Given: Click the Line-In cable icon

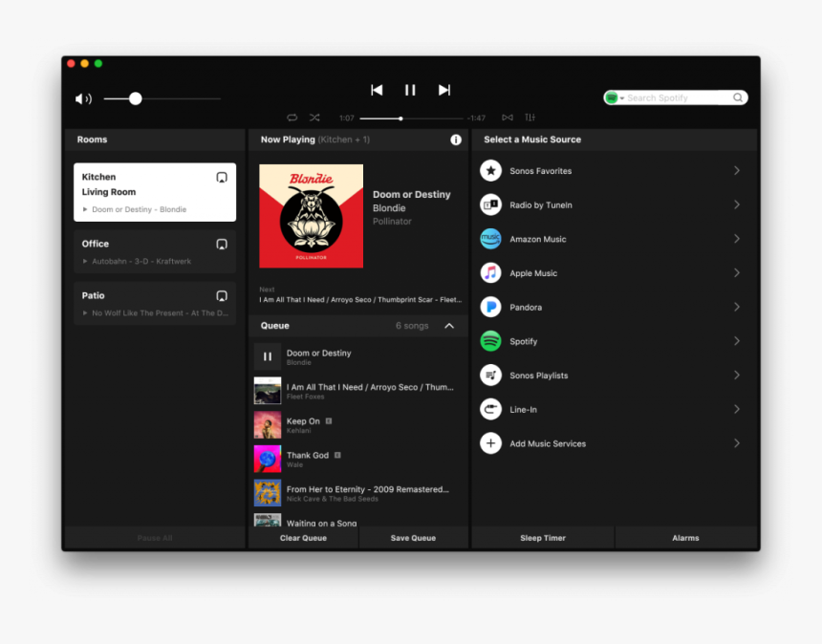Looking at the screenshot, I should click(x=490, y=409).
